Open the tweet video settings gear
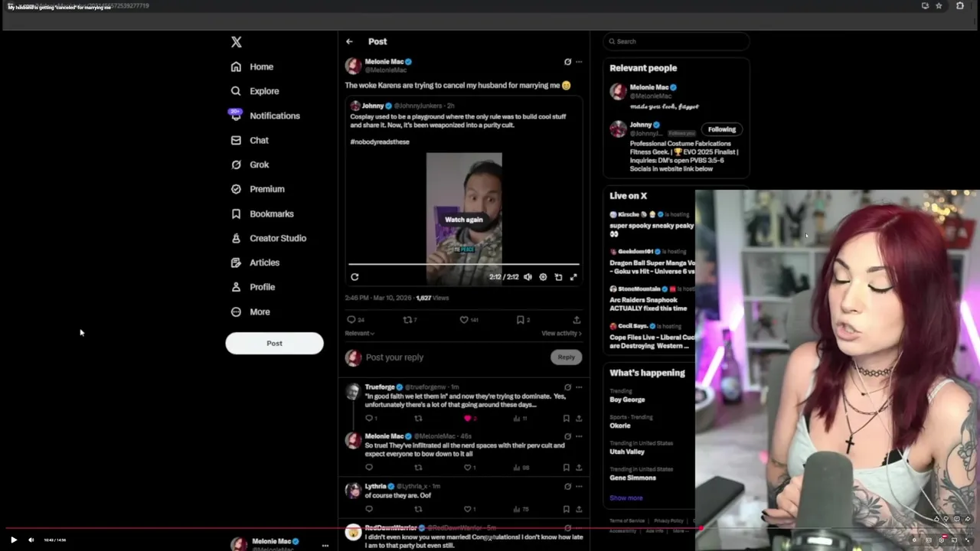Image resolution: width=980 pixels, height=551 pixels. click(x=543, y=277)
